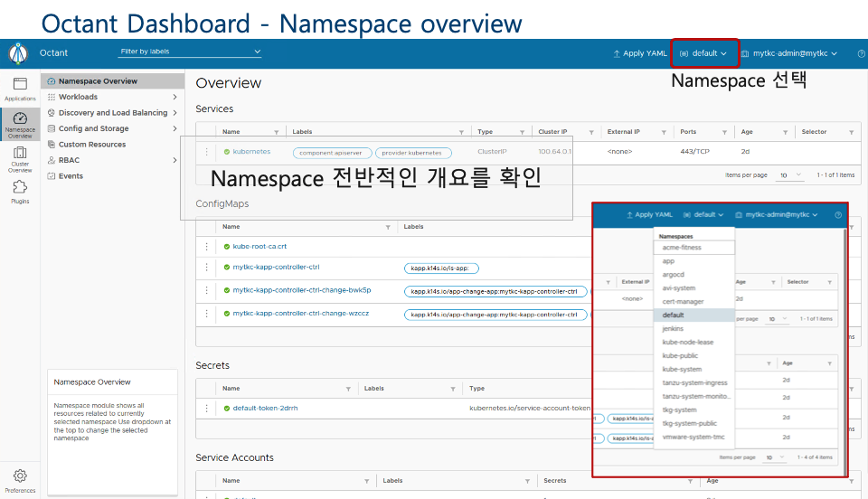
Task: Open the actions menu for default-token-2drrh
Action: pyautogui.click(x=206, y=409)
